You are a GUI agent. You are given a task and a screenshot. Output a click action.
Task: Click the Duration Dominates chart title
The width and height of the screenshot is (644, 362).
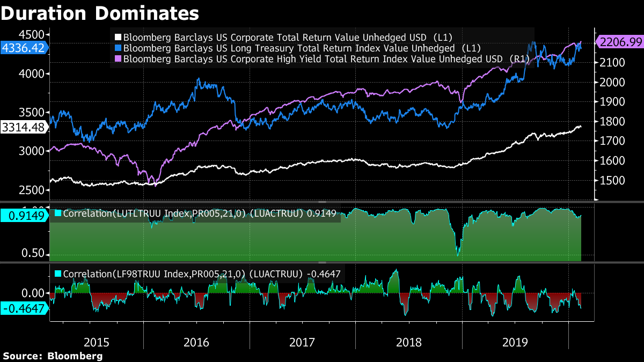click(100, 13)
